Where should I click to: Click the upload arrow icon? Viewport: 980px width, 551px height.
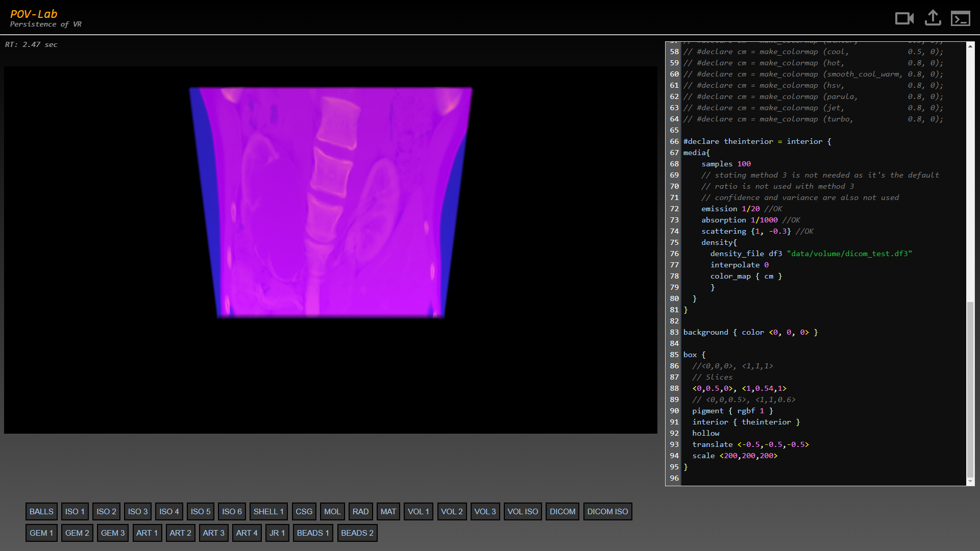click(933, 18)
